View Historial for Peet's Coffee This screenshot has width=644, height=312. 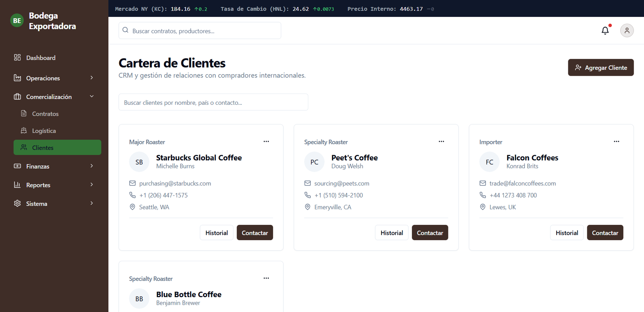click(x=392, y=233)
